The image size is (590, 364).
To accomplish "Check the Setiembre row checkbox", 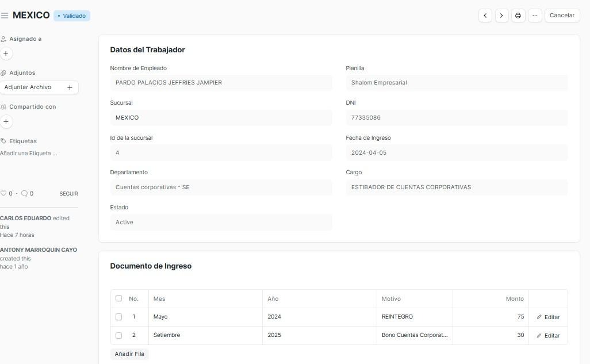I will pos(118,335).
